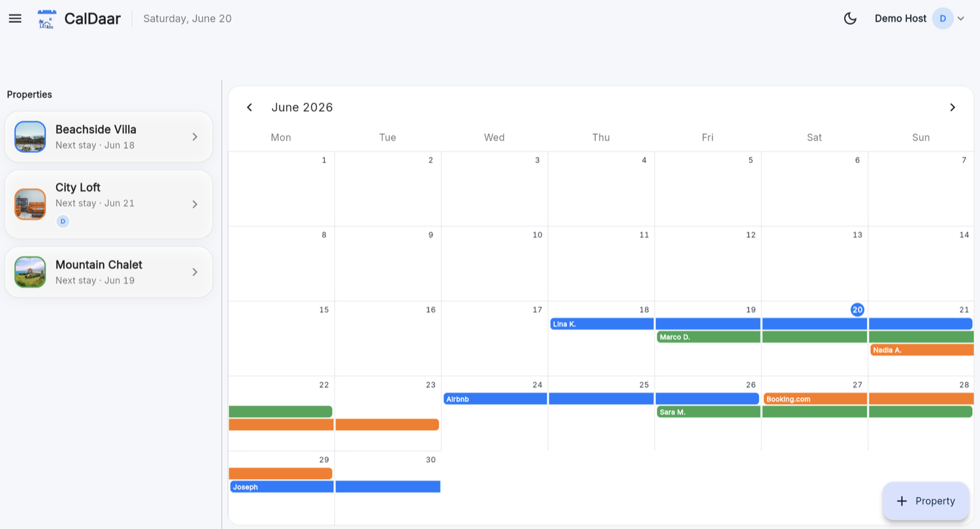This screenshot has width=980, height=529.
Task: Click the Wed column header
Action: click(x=494, y=137)
